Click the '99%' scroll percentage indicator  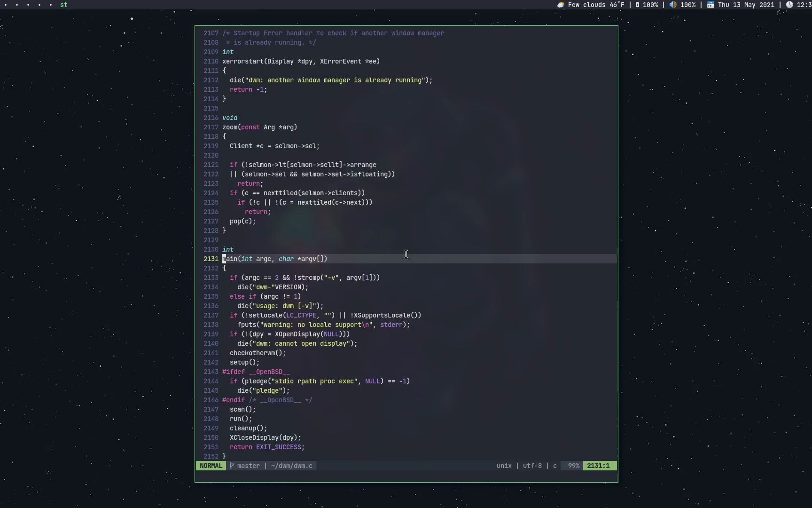(x=574, y=466)
